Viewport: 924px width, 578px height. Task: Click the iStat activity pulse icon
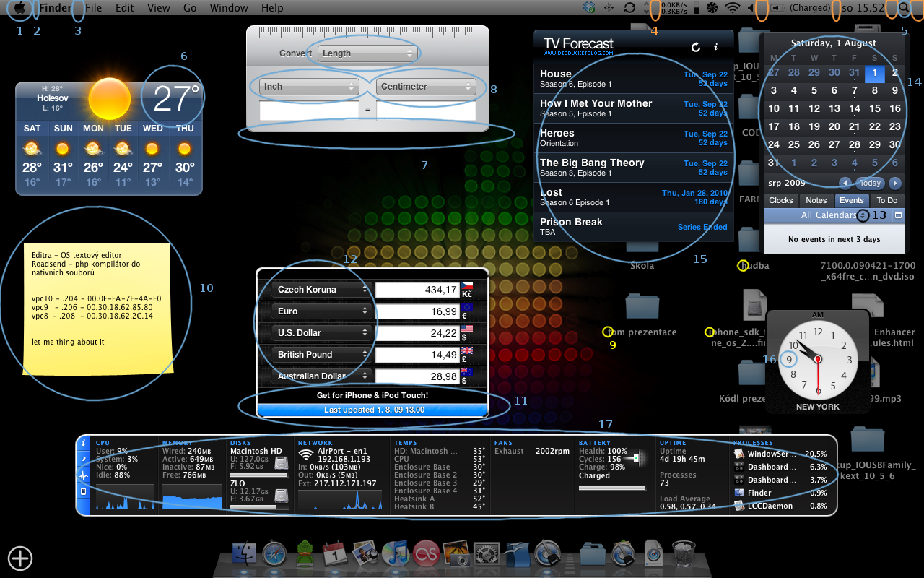[84, 475]
